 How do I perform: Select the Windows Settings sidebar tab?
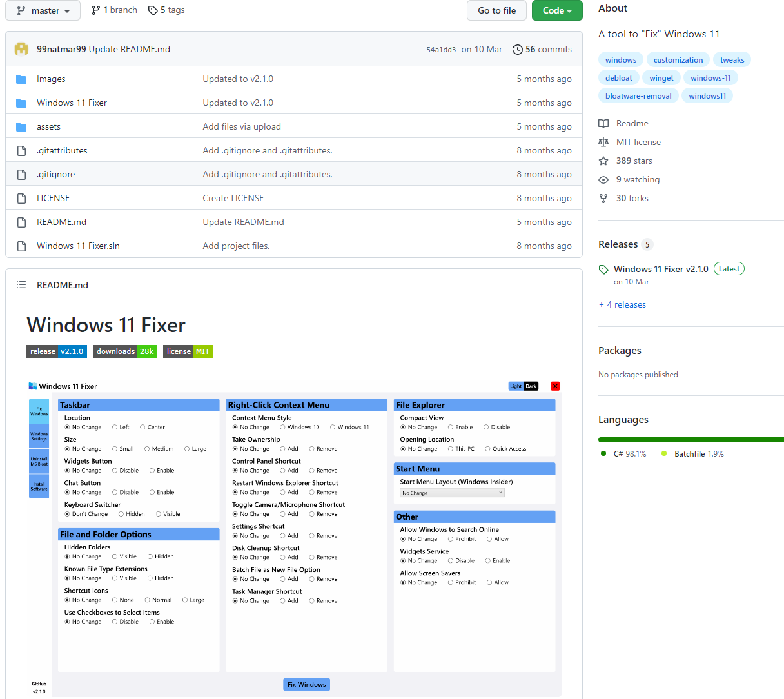[39, 436]
